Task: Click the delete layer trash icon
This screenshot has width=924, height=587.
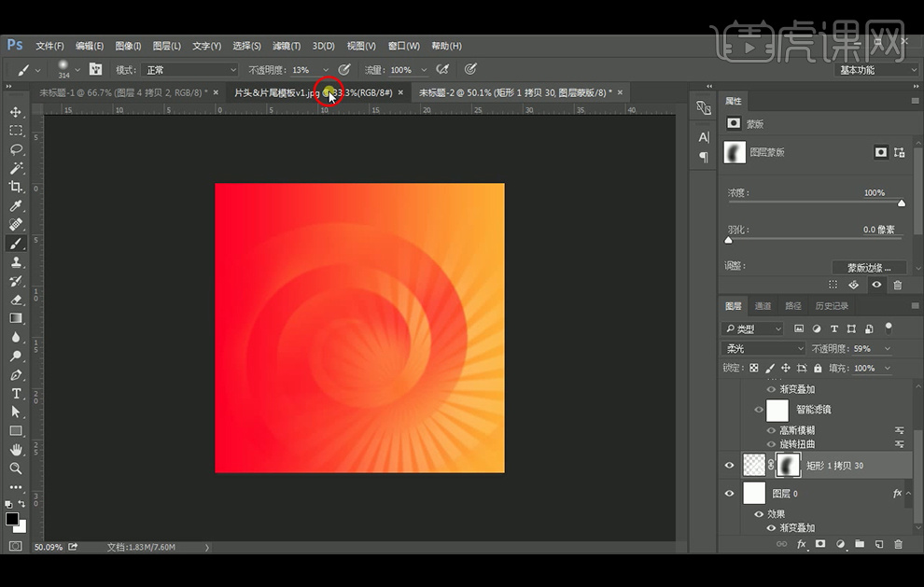Action: point(898,544)
